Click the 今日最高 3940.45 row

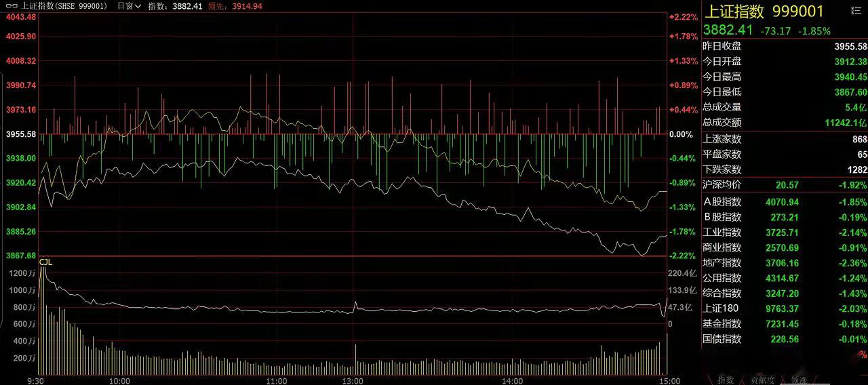click(785, 77)
